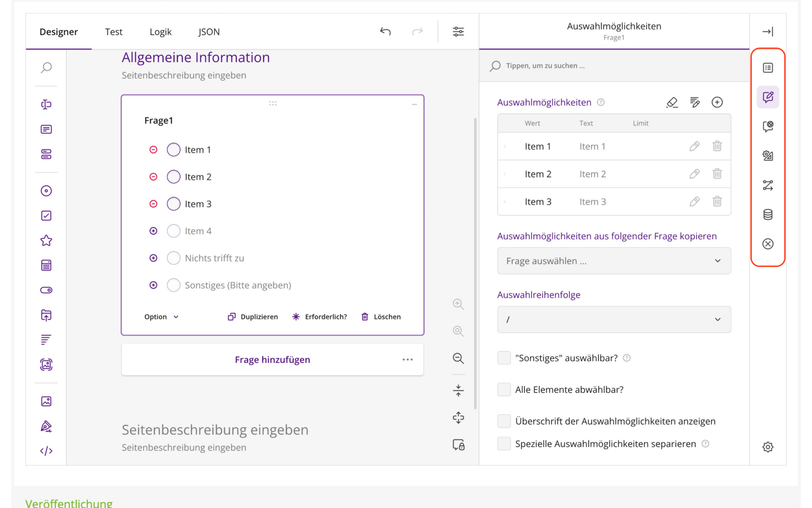Add a radio group question from toolbox
The height and width of the screenshot is (508, 812).
pos(46,191)
